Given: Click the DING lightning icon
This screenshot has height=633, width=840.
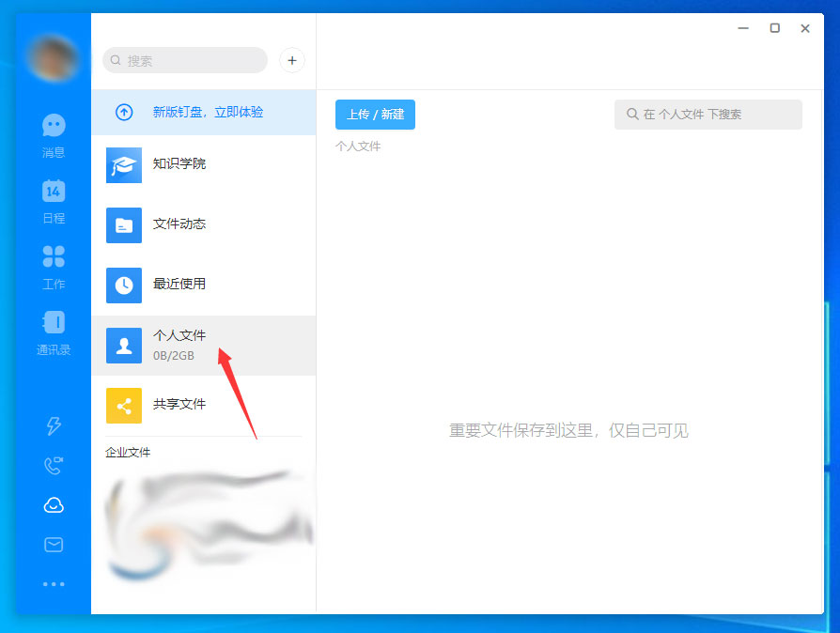Looking at the screenshot, I should tap(54, 426).
